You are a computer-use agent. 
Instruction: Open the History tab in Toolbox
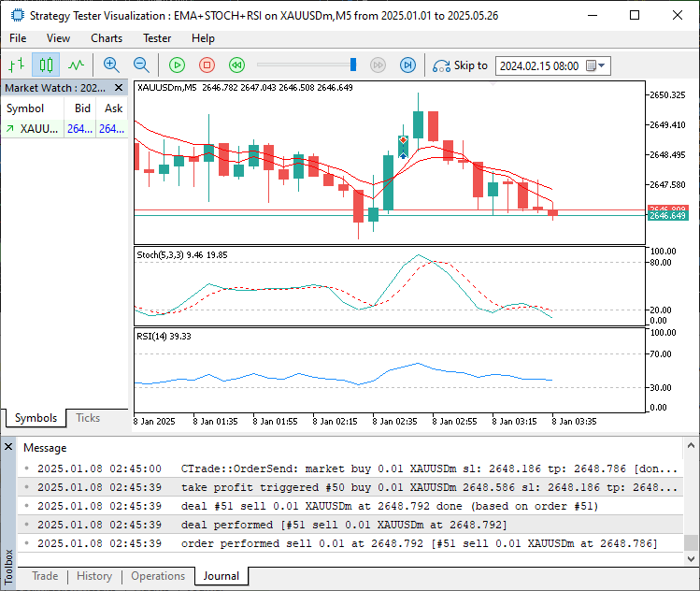pos(94,576)
